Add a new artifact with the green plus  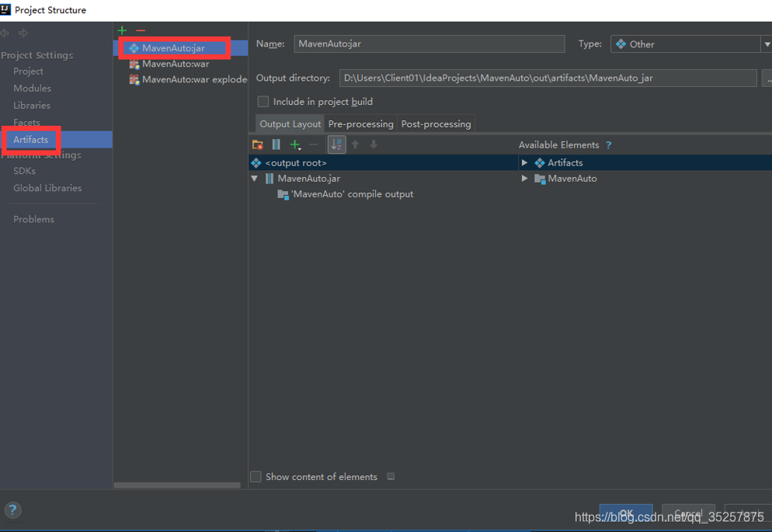pos(122,30)
